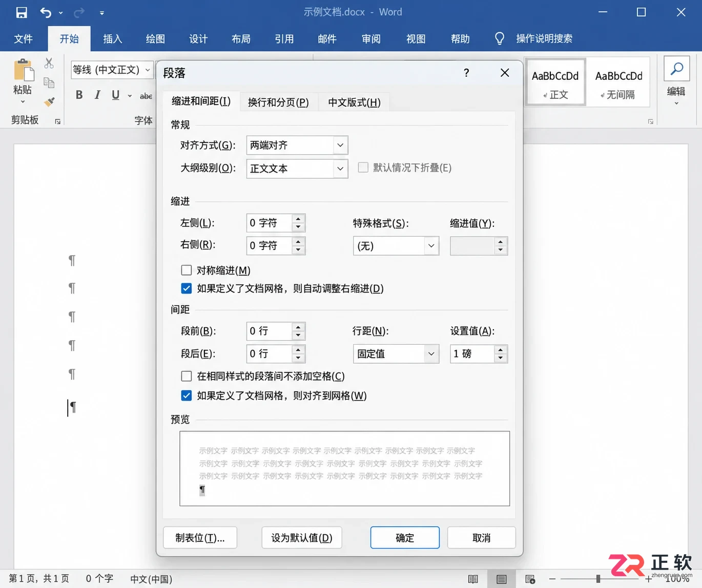This screenshot has width=702, height=588.
Task: Open the 制表位 settings button
Action: [200, 538]
